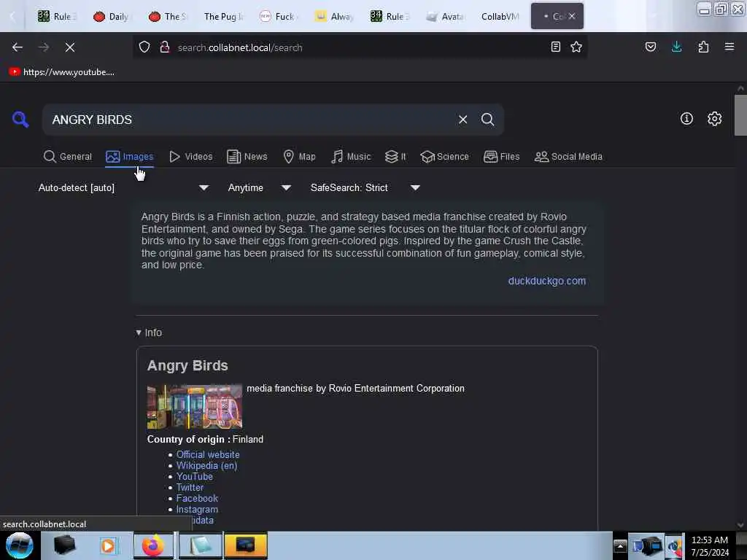Screen dimensions: 747x560
Task: Switch to the Avata browser tab
Action: click(x=445, y=16)
